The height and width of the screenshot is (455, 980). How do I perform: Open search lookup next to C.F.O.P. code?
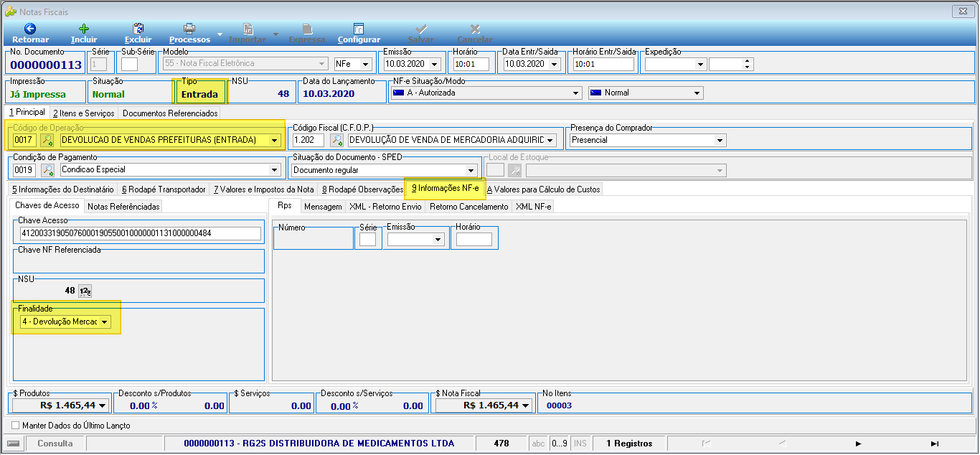click(336, 140)
